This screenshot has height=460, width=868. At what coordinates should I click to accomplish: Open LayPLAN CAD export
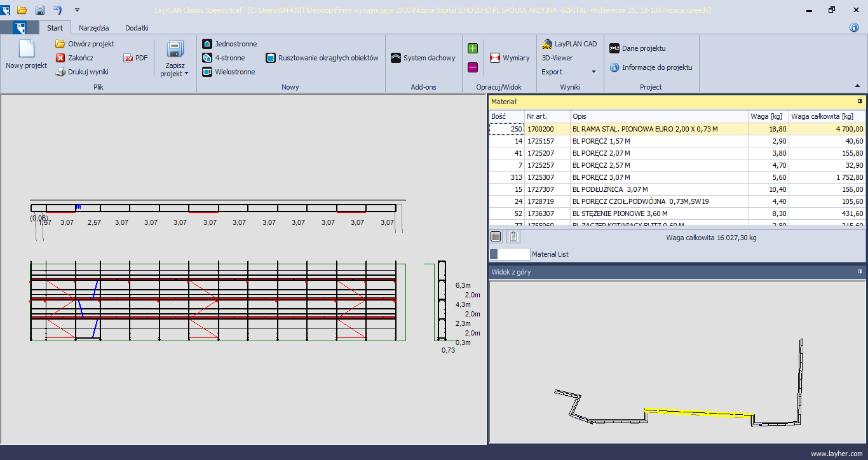[569, 44]
